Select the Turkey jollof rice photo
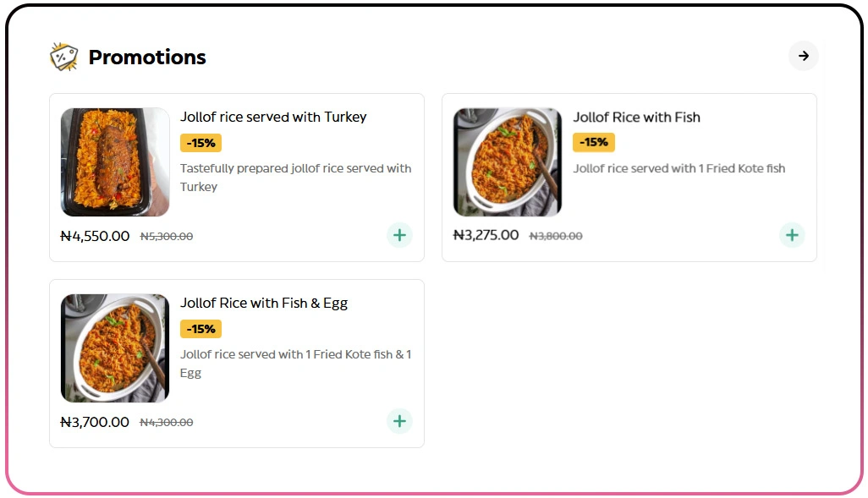 point(114,161)
